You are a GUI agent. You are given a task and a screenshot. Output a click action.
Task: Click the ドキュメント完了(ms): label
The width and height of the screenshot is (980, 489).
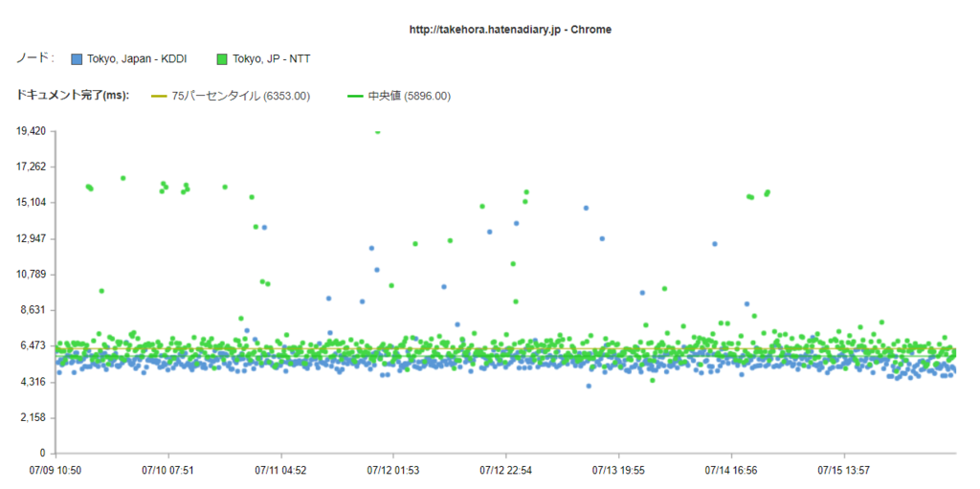click(73, 96)
